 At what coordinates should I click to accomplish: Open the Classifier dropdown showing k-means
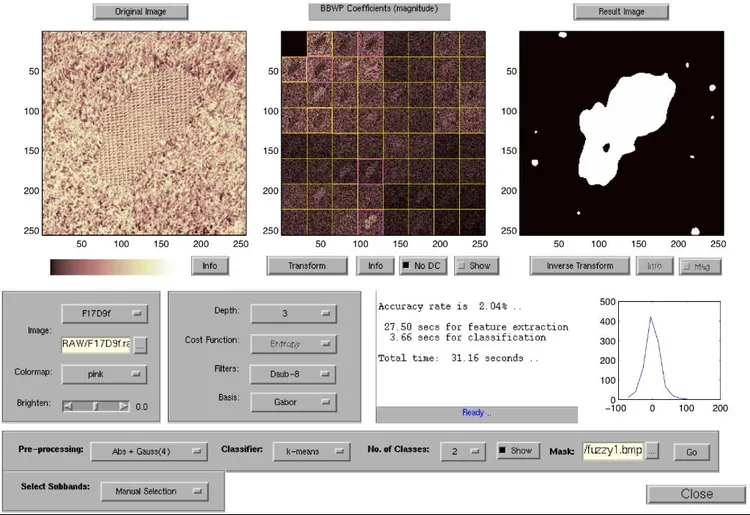(313, 451)
